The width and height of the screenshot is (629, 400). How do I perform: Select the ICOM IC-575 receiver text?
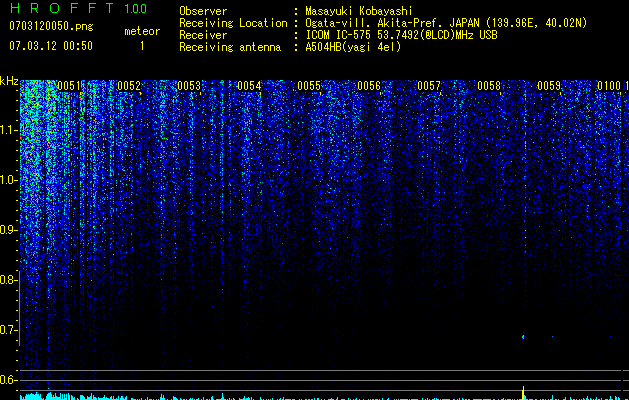401,35
